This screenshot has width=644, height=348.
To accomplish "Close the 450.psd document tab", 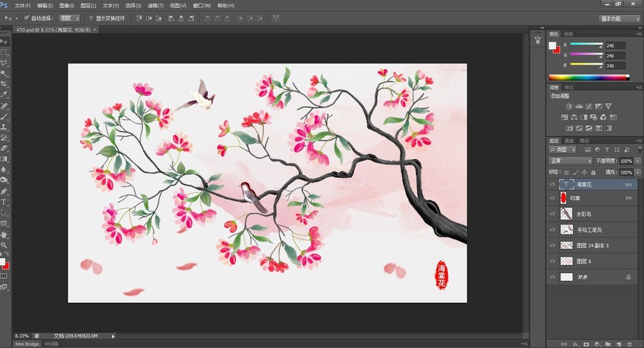I will 95,29.
